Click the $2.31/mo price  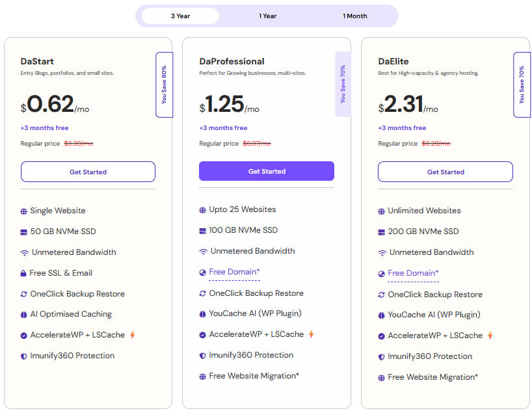coord(408,104)
